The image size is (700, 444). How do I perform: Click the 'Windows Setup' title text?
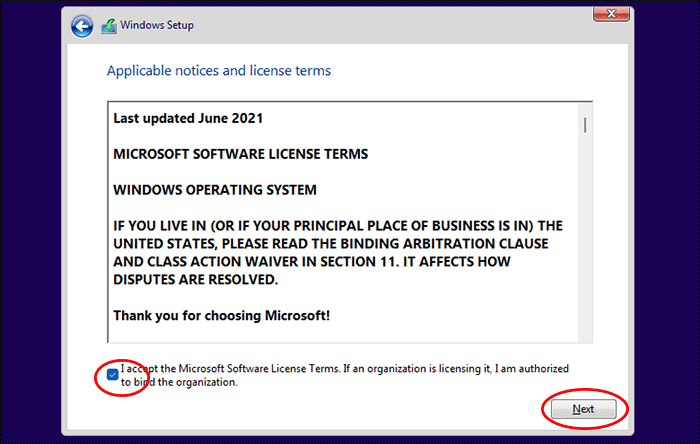click(x=157, y=25)
